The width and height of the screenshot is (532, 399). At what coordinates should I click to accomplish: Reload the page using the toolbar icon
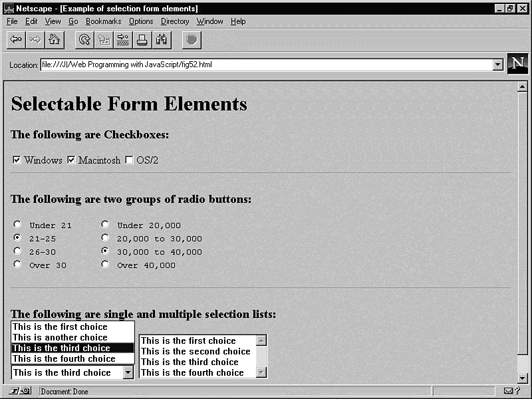coord(84,40)
